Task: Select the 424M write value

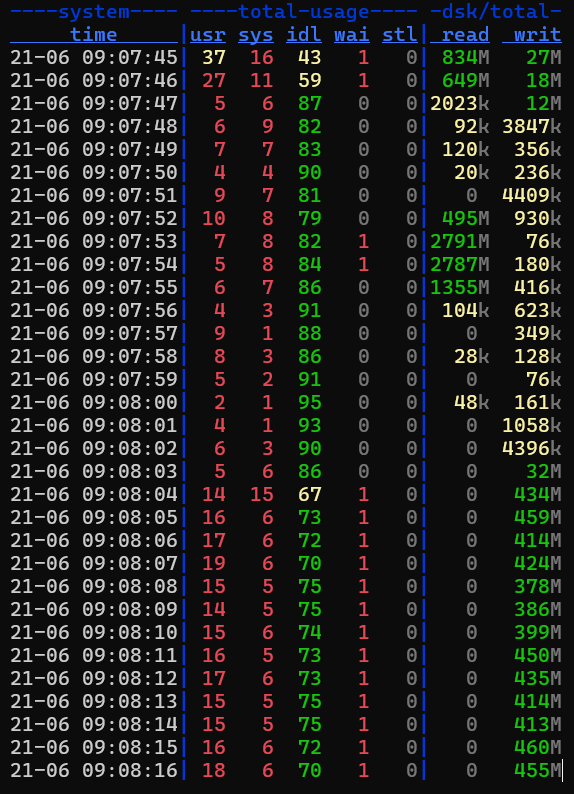Action: (538, 563)
